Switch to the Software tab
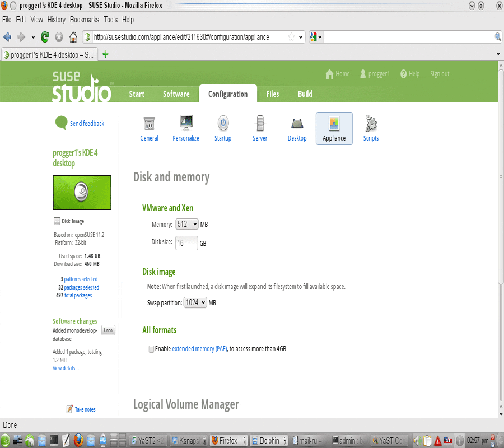504x448 pixels. pyautogui.click(x=176, y=94)
